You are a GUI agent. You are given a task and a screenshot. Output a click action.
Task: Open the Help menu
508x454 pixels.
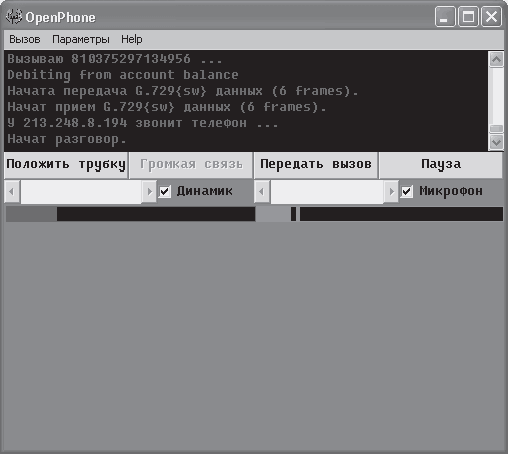point(132,39)
